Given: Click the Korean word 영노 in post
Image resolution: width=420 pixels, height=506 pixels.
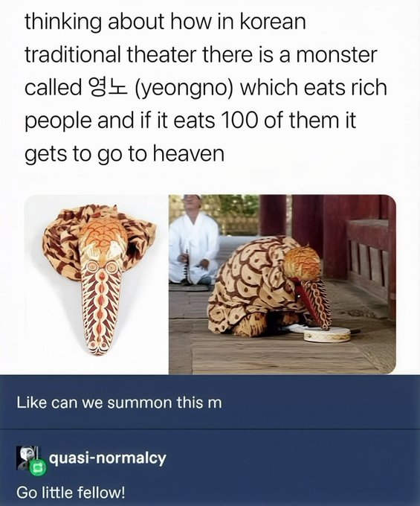Looking at the screenshot, I should [x=106, y=88].
